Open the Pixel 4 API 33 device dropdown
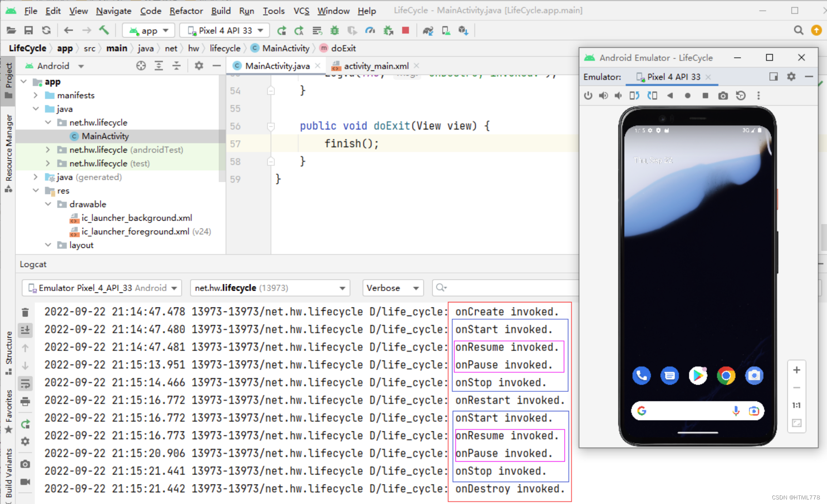Screen dimensions: 827x504 [225, 30]
